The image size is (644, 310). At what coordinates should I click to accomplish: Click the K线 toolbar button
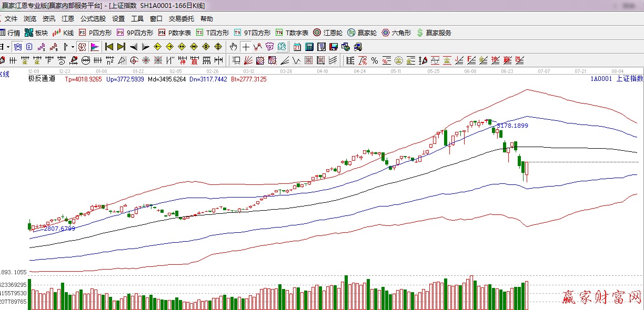tap(63, 33)
